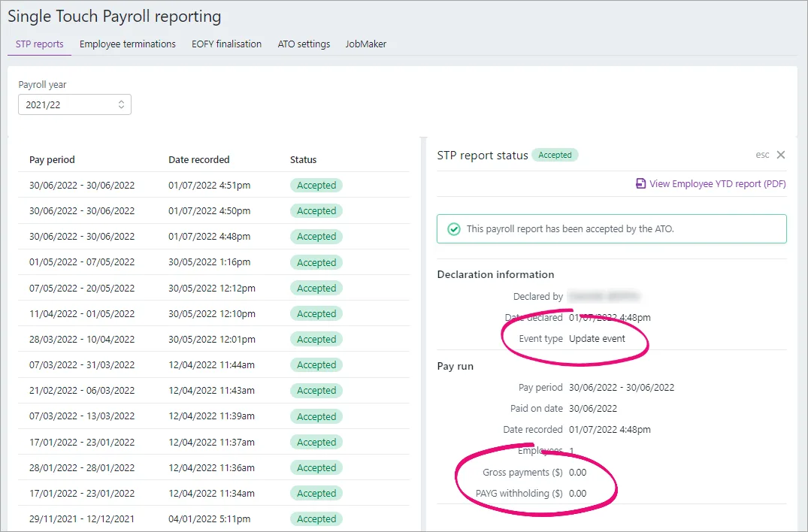
Task: View the JobMaker tab
Action: [x=365, y=44]
